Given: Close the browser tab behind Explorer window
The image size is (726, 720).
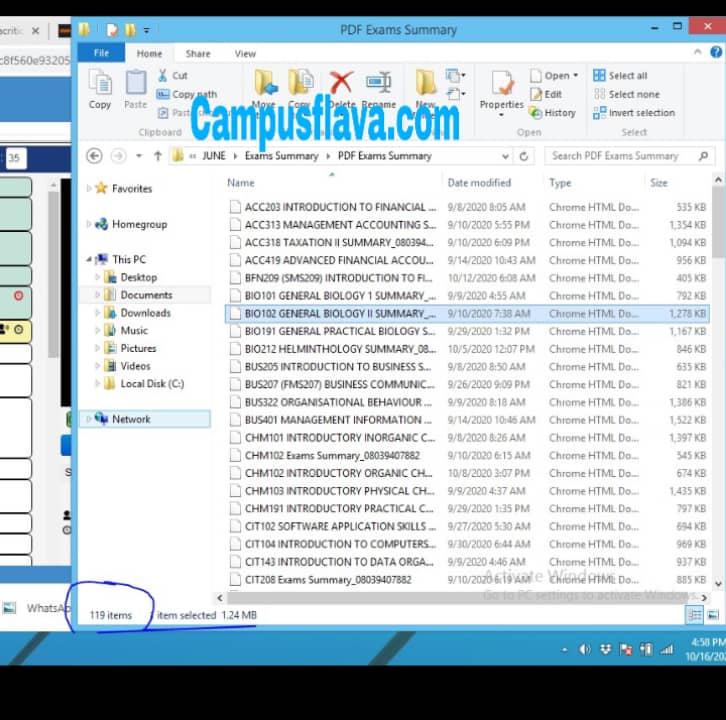Looking at the screenshot, I should [35, 31].
